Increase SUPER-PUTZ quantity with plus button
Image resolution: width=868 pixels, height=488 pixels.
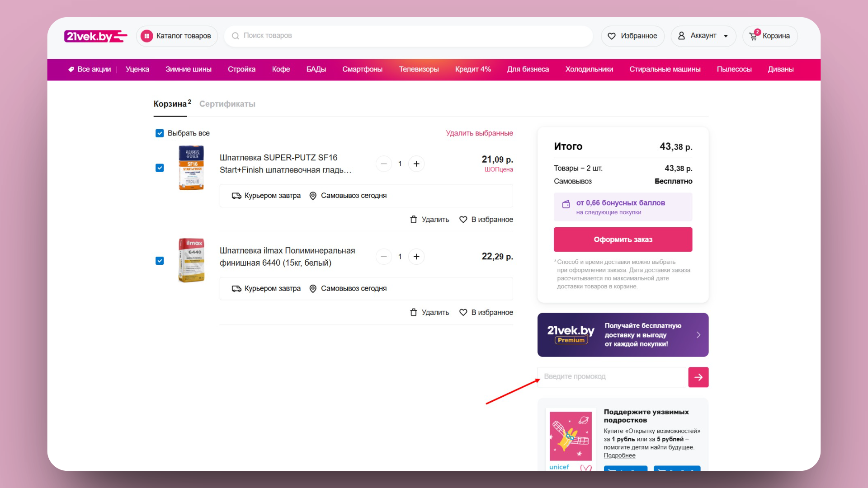pyautogui.click(x=416, y=164)
